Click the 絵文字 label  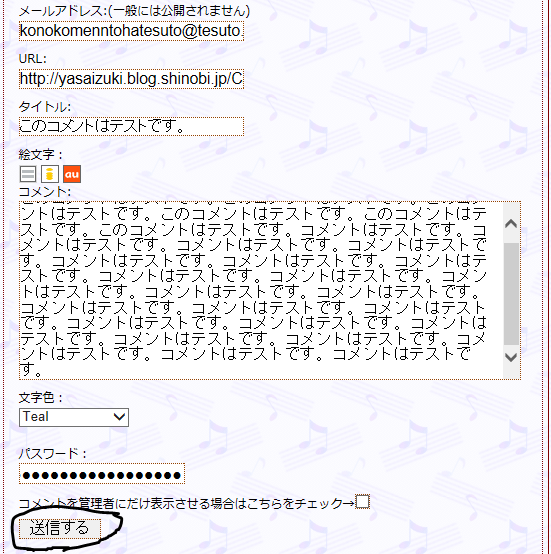(41, 155)
